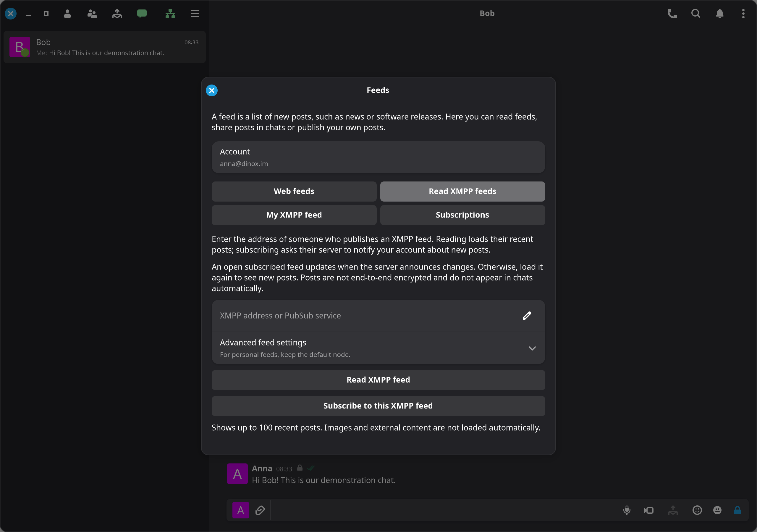The width and height of the screenshot is (757, 532).
Task: Toggle encryption with the blue lock icon
Action: pyautogui.click(x=737, y=510)
